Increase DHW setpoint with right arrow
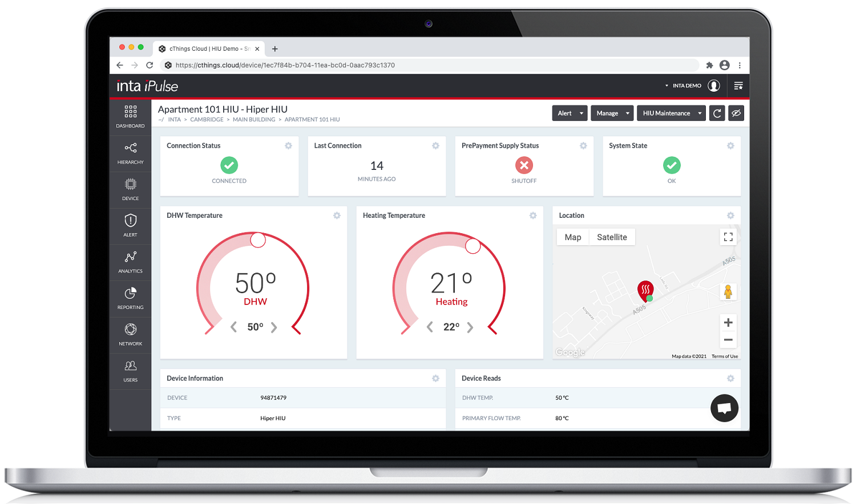Screen dimensions: 856x504 [x=274, y=327]
